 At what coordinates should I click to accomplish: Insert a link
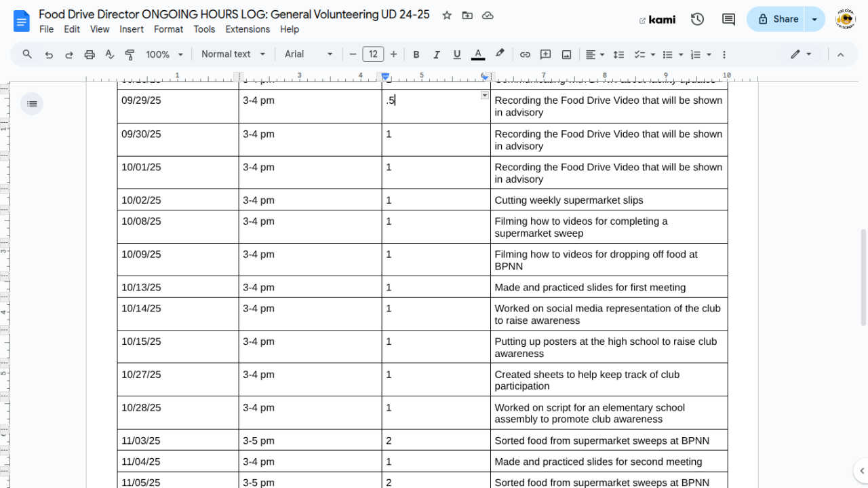point(525,54)
